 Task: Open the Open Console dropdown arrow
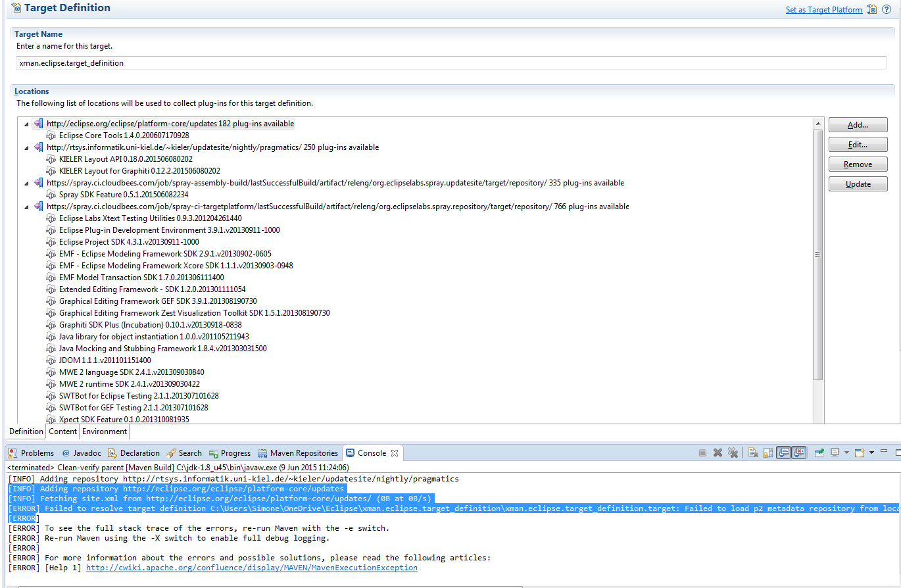pyautogui.click(x=871, y=453)
